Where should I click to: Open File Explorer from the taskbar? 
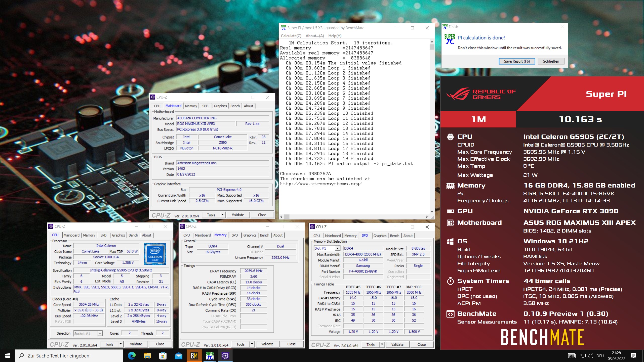147,356
